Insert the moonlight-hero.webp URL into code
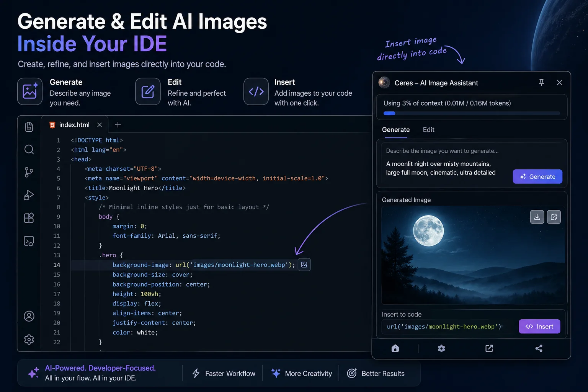 click(539, 326)
